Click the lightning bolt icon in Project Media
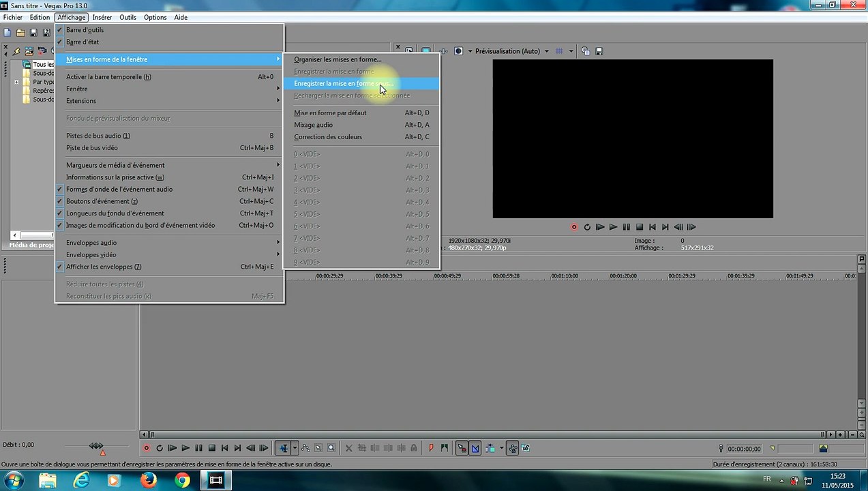This screenshot has height=491, width=868. coord(16,51)
